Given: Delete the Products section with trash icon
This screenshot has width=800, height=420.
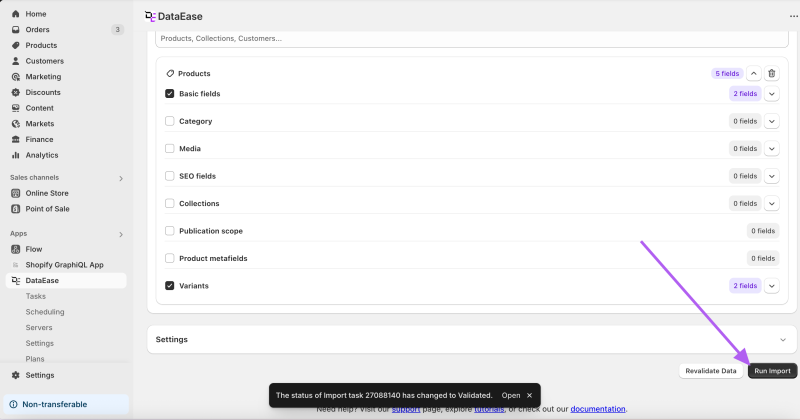Looking at the screenshot, I should point(771,73).
